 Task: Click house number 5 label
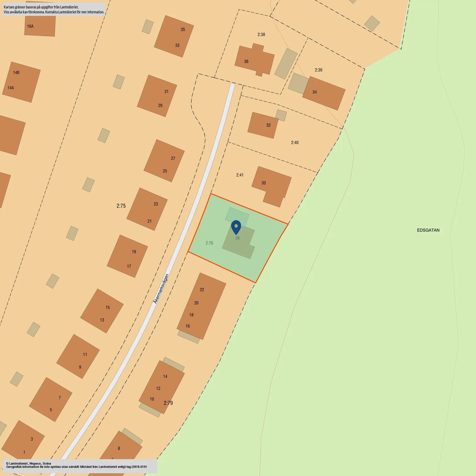pos(51,410)
